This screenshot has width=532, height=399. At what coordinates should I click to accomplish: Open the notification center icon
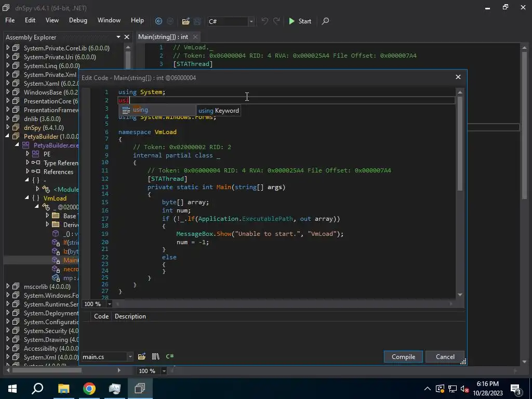click(x=516, y=389)
